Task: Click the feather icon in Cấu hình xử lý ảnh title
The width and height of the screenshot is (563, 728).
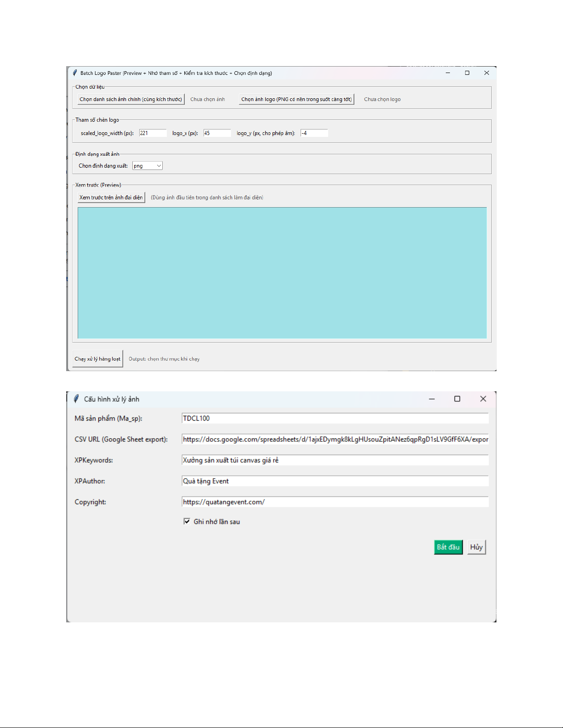Action: pos(76,399)
